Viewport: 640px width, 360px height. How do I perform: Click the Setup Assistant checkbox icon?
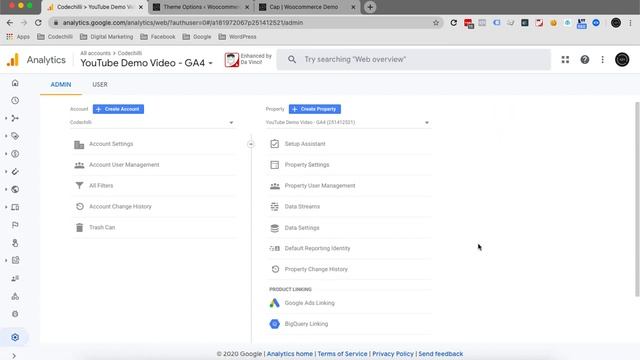click(275, 144)
